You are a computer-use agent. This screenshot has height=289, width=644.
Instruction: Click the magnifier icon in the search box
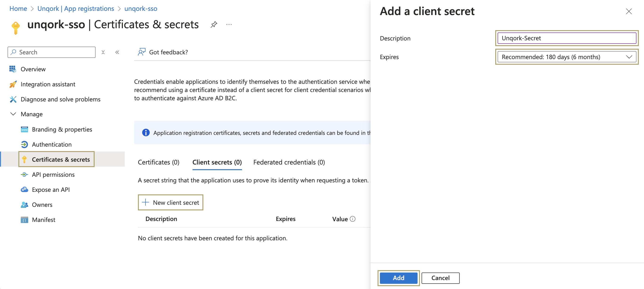[x=13, y=52]
